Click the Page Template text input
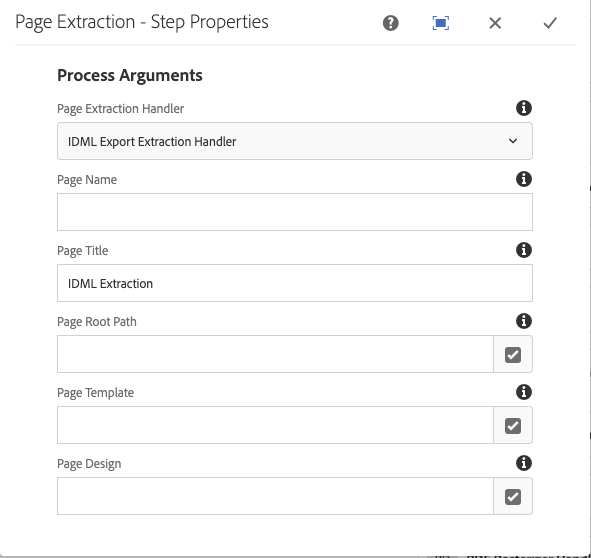The height and width of the screenshot is (558, 591). (276, 425)
